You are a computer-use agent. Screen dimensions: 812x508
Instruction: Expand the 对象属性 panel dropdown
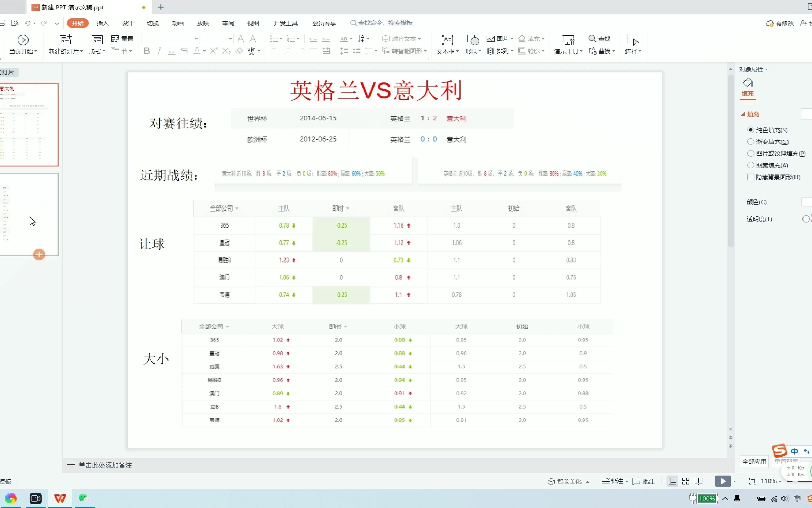point(767,70)
